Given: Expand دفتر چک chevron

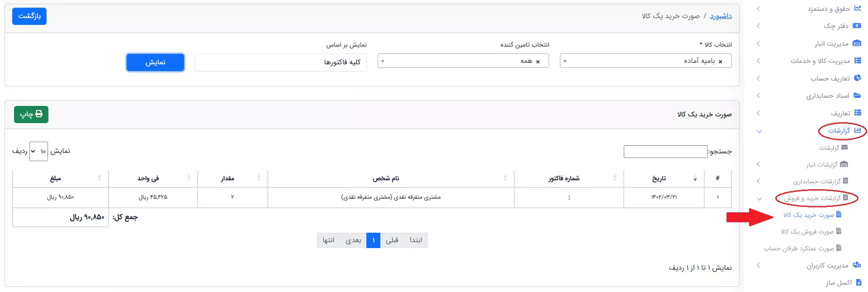Looking at the screenshot, I should pos(759,26).
